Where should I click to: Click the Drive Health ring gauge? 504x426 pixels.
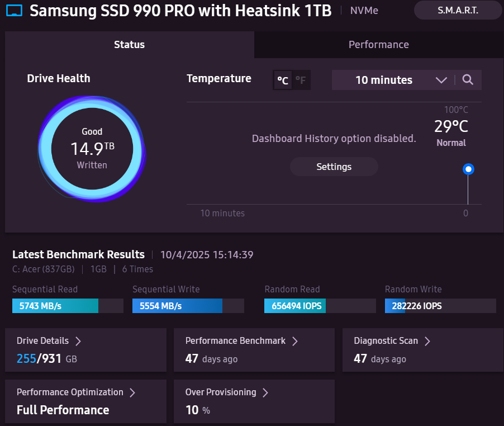(x=92, y=149)
